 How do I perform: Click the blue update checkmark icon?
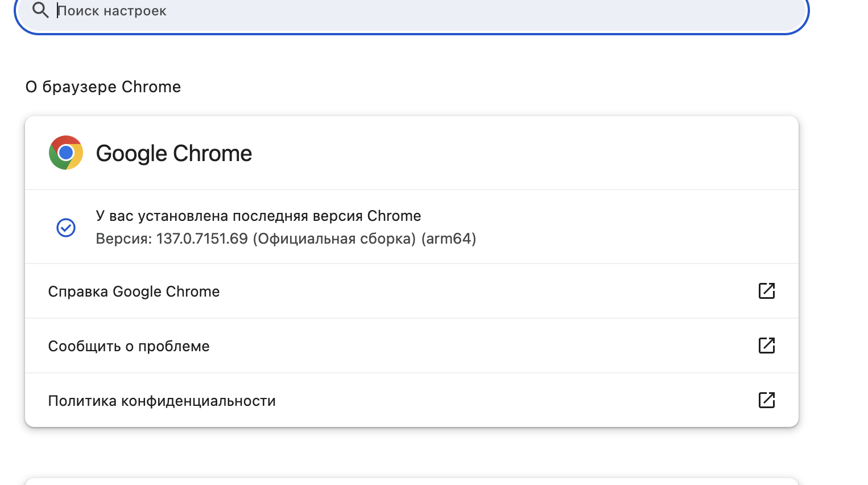pos(66,228)
